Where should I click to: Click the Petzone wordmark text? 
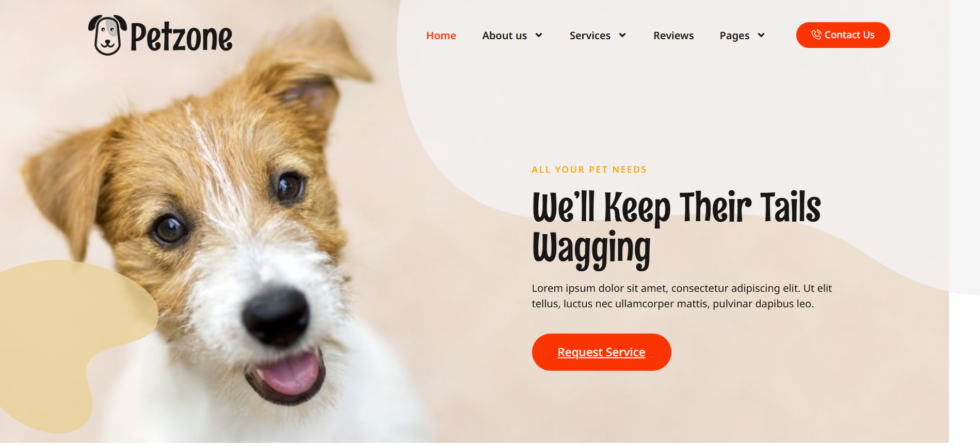tap(181, 37)
